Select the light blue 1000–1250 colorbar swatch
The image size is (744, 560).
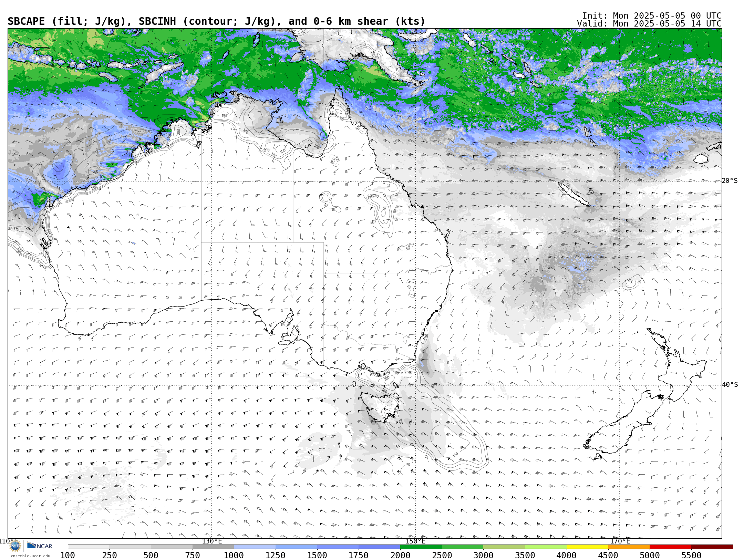(x=255, y=547)
